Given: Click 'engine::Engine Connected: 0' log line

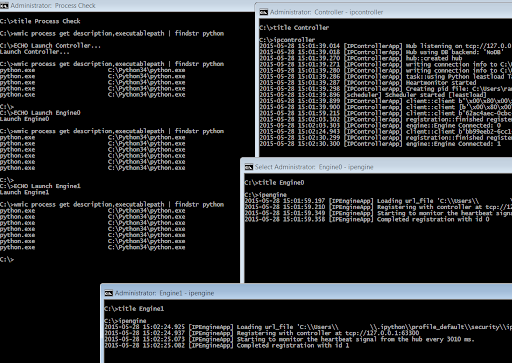Looking at the screenshot, I should tap(380, 126).
